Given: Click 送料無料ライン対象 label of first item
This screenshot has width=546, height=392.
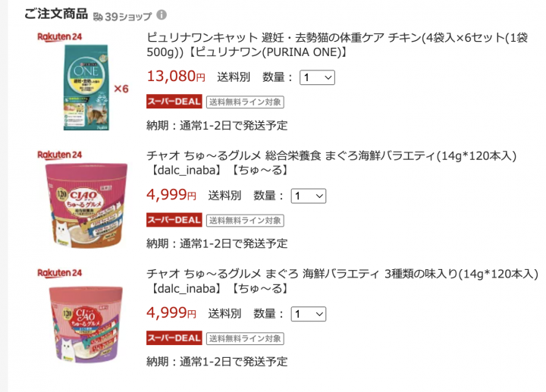Looking at the screenshot, I should click(245, 102).
